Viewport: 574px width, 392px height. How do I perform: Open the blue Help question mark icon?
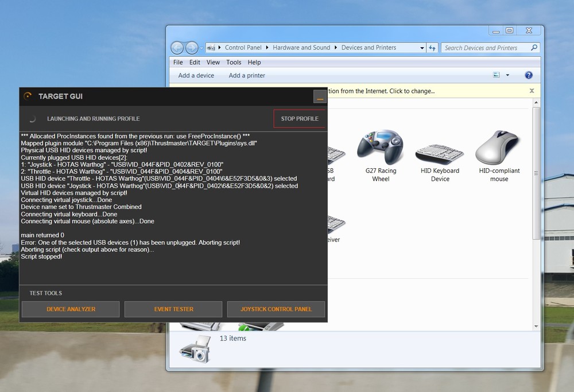tap(528, 75)
